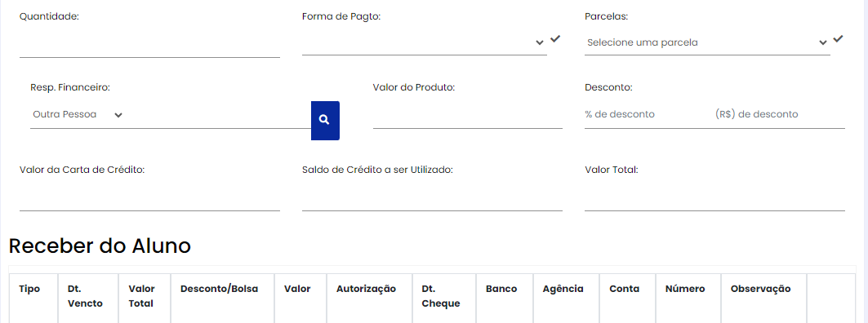Click the Banco column header
Screen dimensions: 868x323
(x=501, y=289)
